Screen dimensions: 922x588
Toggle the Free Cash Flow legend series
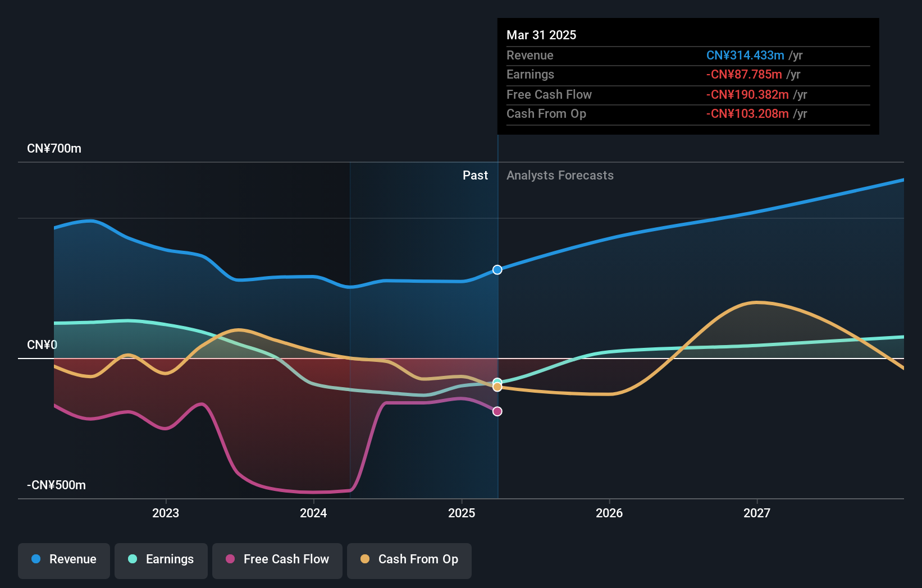pyautogui.click(x=277, y=561)
